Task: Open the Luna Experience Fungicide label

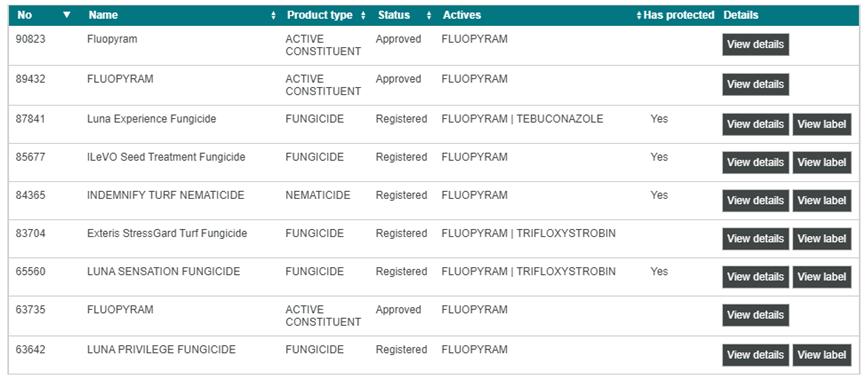Action: (x=822, y=124)
